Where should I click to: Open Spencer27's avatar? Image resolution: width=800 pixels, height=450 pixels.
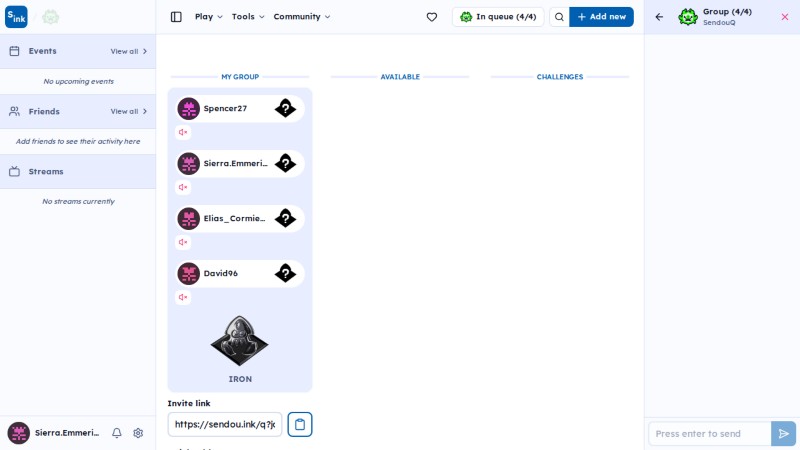[x=188, y=108]
